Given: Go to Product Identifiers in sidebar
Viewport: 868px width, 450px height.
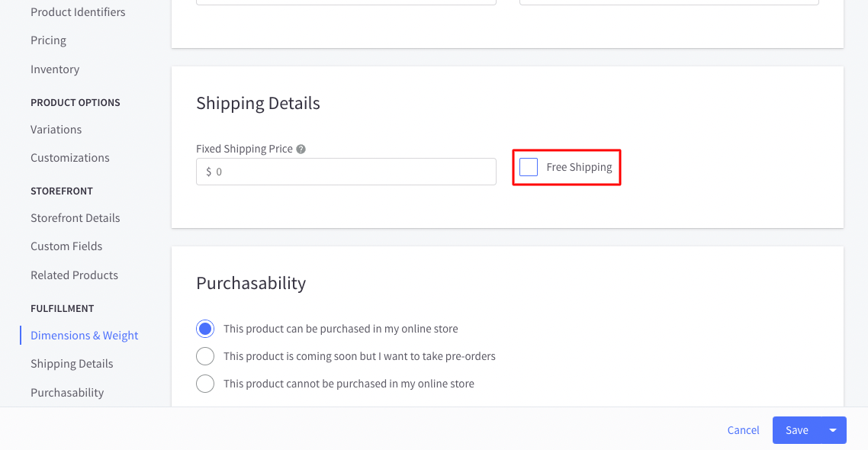Looking at the screenshot, I should tap(78, 11).
